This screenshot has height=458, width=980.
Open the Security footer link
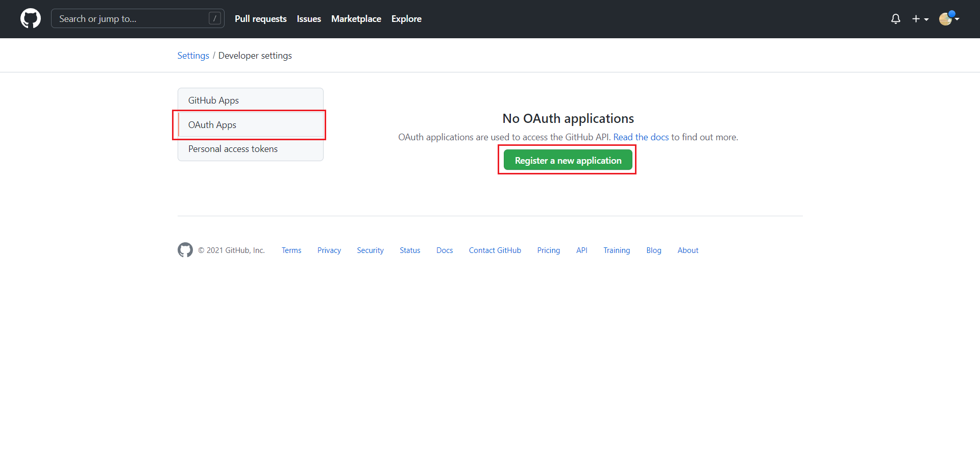pyautogui.click(x=370, y=250)
